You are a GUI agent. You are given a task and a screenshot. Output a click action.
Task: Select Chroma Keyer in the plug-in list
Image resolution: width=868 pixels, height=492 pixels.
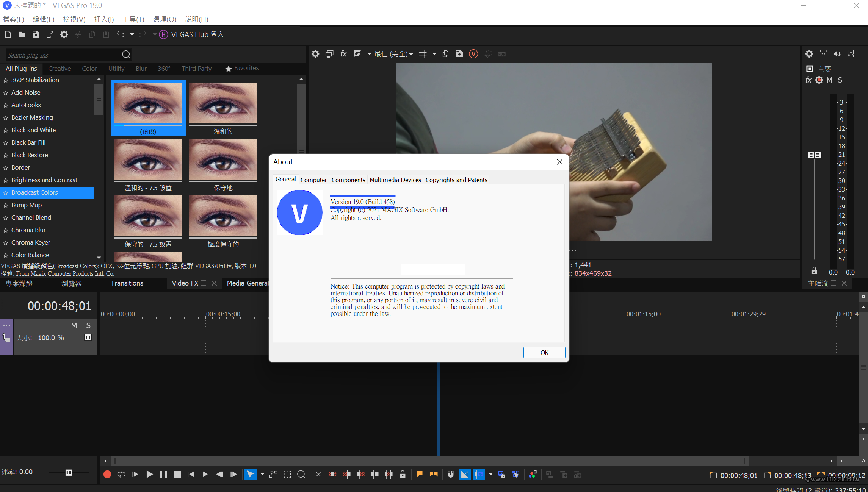31,242
